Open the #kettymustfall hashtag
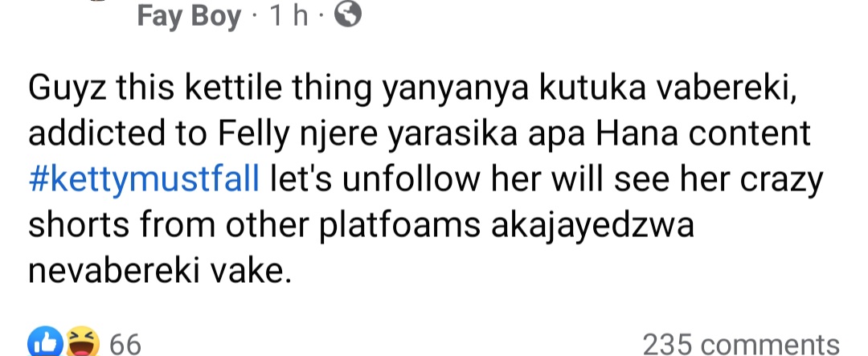 [x=143, y=181]
